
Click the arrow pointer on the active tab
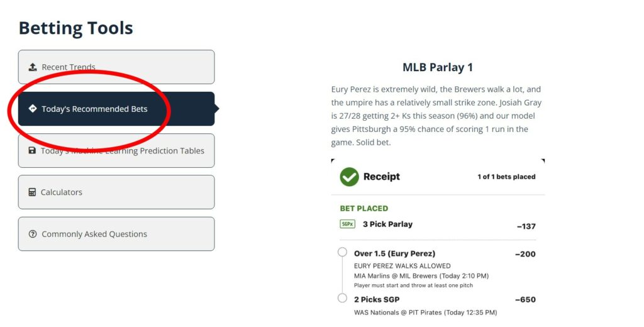point(216,109)
